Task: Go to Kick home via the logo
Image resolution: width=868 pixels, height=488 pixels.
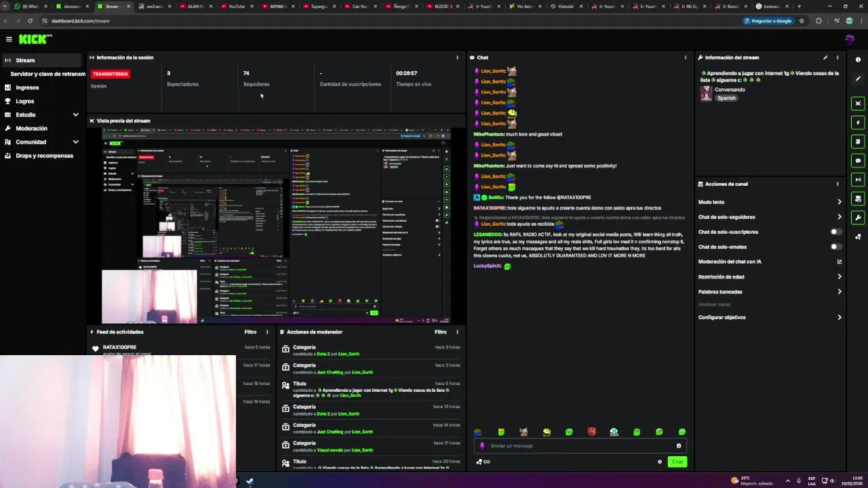Action: [35, 39]
